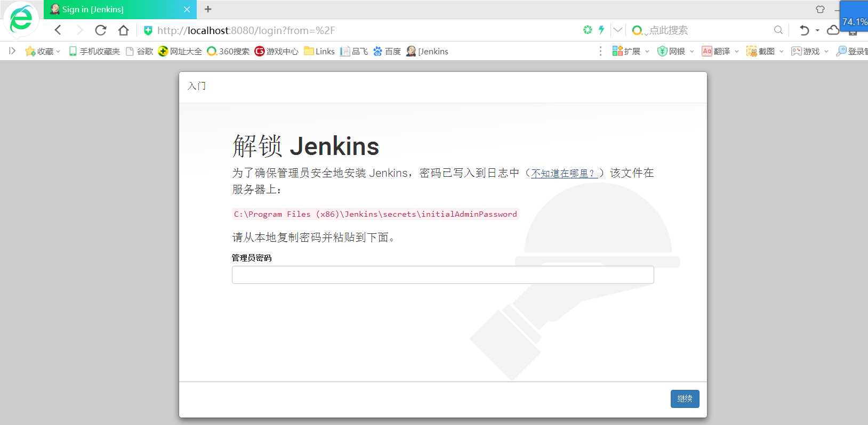Click the URL in the address bar
Screen dimensions: 868x425
point(246,30)
